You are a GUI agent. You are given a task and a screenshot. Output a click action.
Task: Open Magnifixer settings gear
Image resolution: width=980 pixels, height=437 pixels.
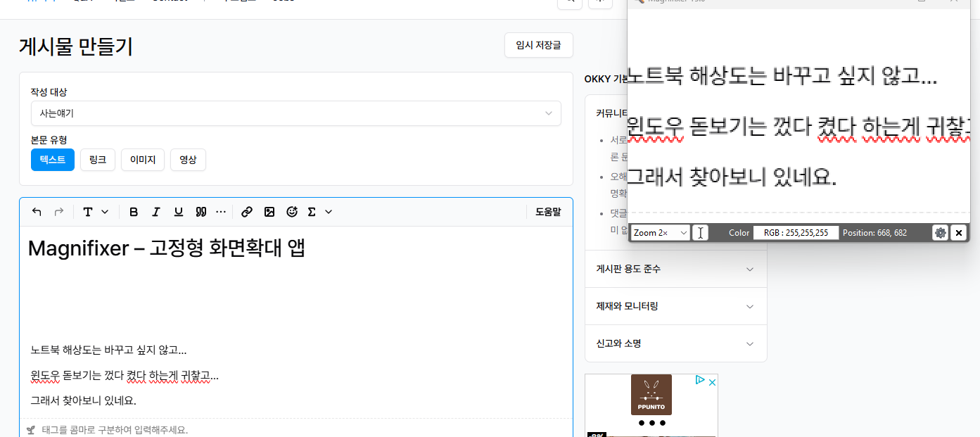pos(940,233)
